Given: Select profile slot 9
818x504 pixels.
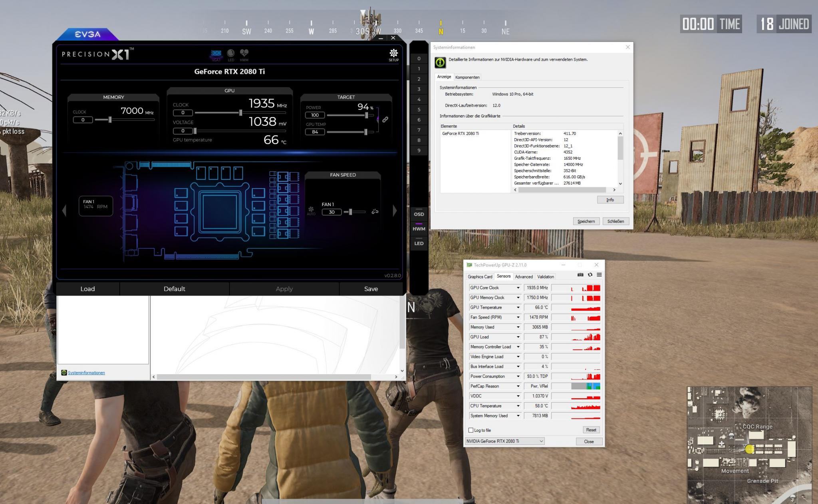Looking at the screenshot, I should tap(419, 151).
